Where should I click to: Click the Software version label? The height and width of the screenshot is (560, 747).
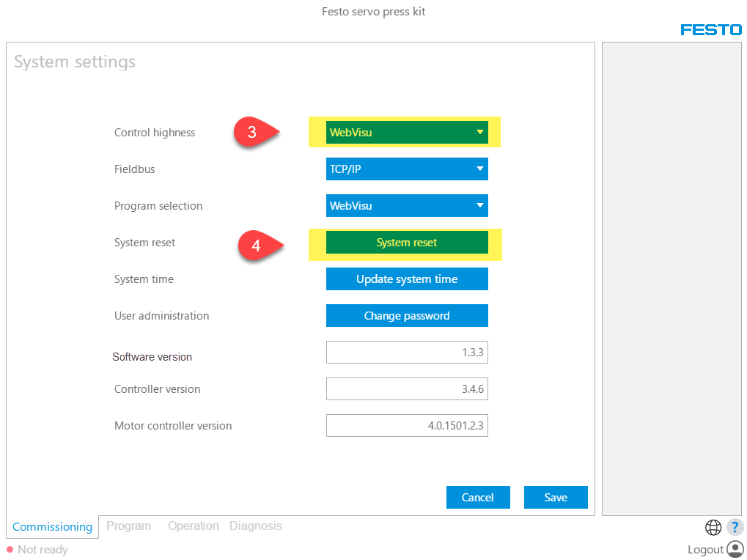[152, 357]
